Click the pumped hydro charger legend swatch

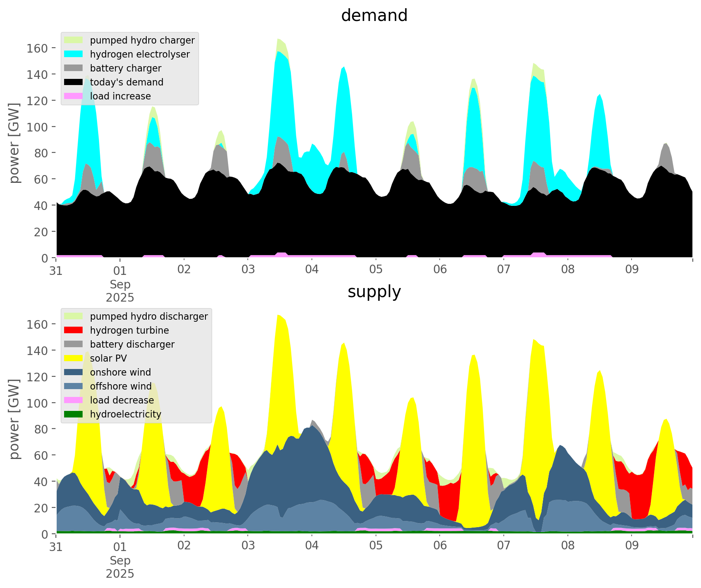point(74,40)
